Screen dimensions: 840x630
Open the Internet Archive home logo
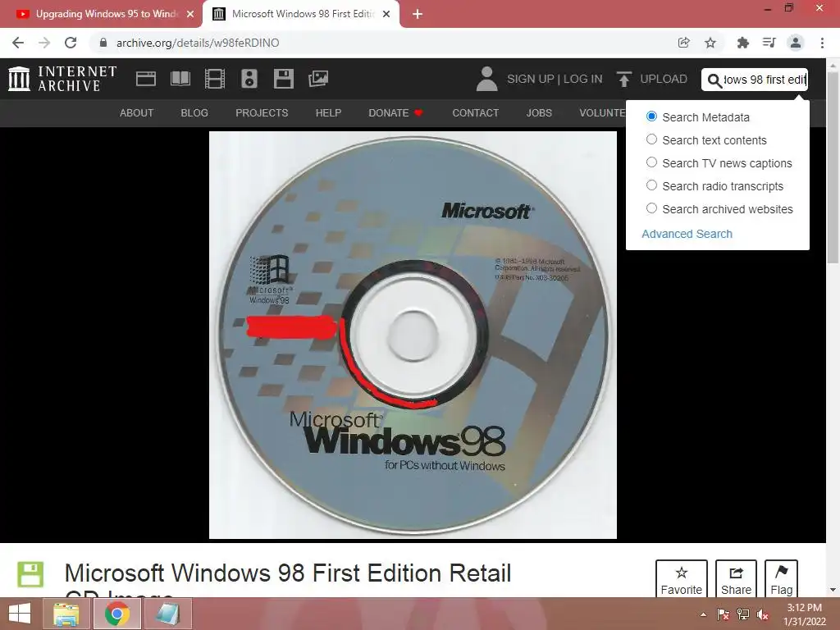(x=62, y=79)
